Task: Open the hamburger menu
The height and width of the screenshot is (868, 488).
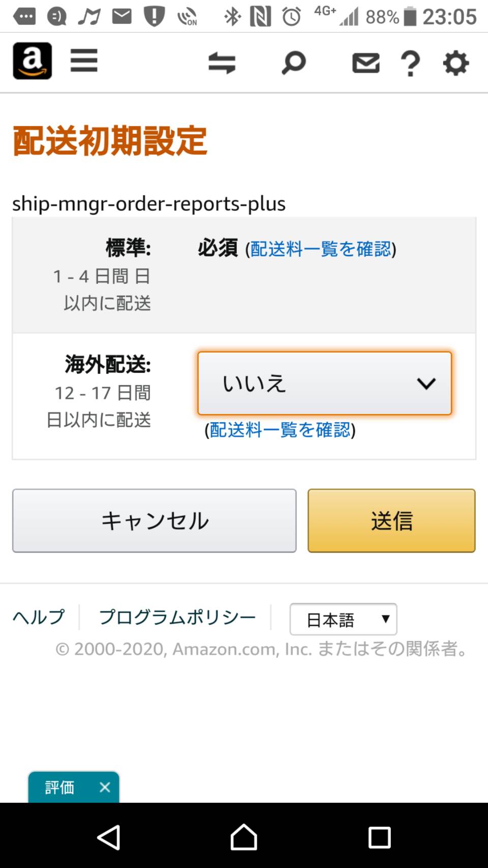Action: 84,61
